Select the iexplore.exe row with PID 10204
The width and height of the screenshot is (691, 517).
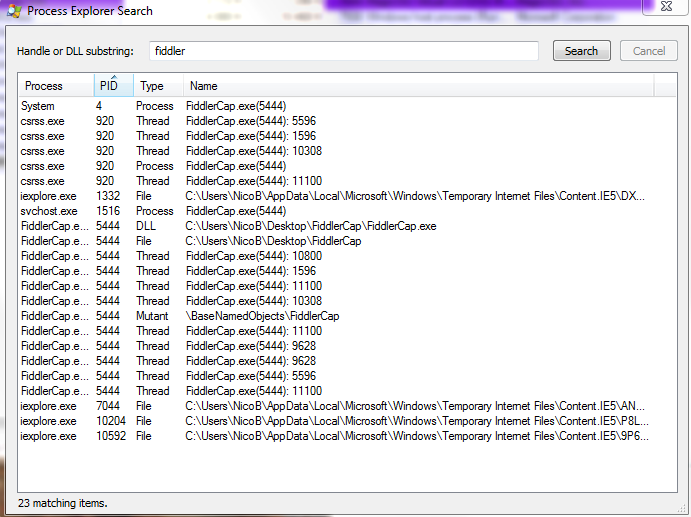point(347,421)
